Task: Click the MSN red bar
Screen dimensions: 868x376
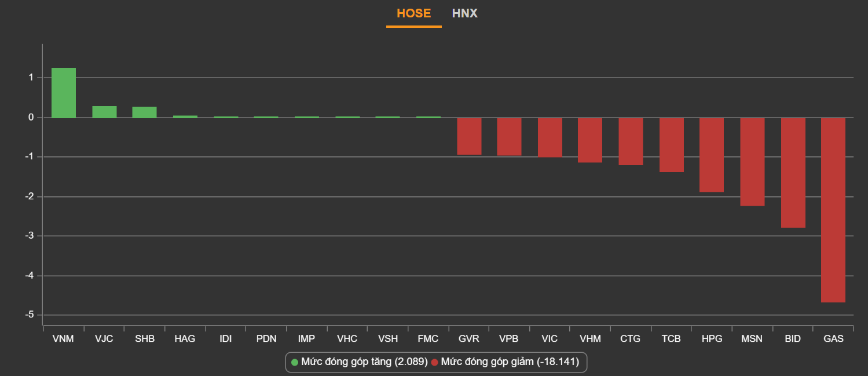Action: pos(752,162)
